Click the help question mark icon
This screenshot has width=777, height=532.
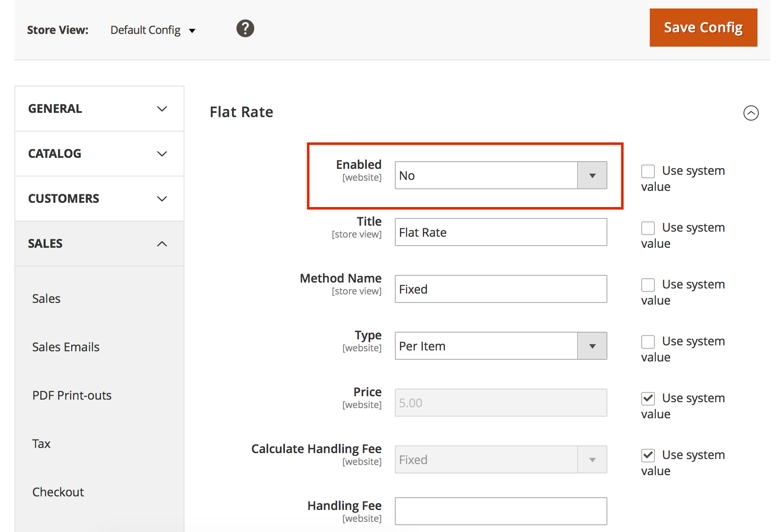pyautogui.click(x=245, y=29)
